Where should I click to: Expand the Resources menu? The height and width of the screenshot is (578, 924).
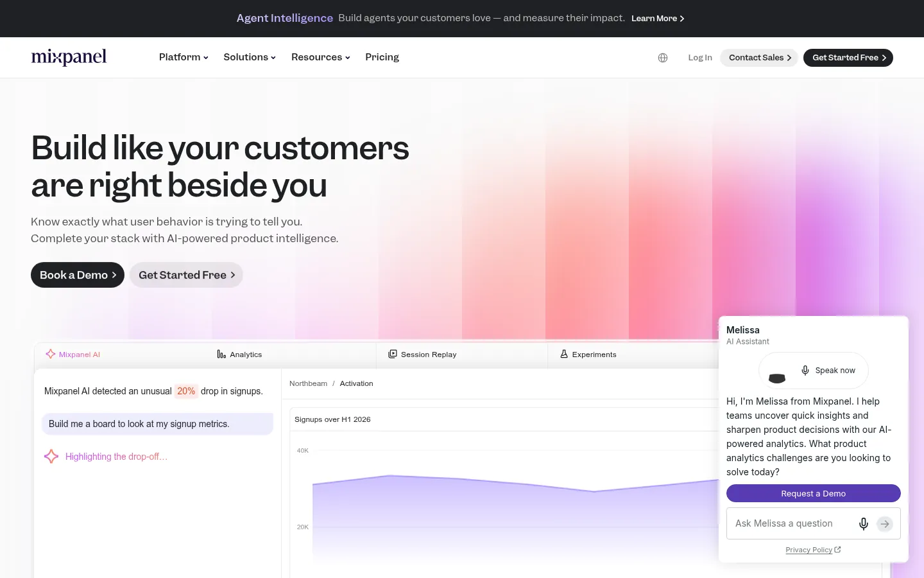click(x=321, y=57)
